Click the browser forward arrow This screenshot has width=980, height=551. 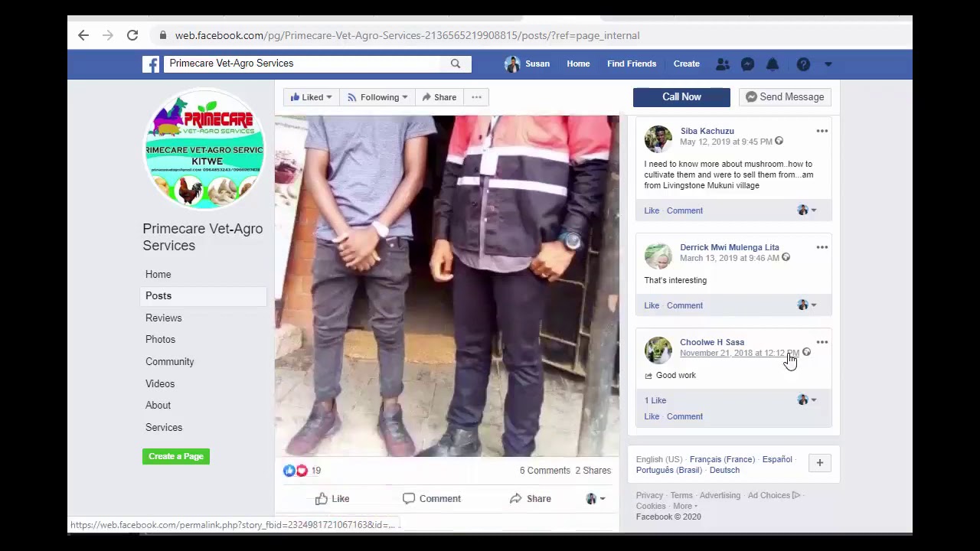pos(108,35)
